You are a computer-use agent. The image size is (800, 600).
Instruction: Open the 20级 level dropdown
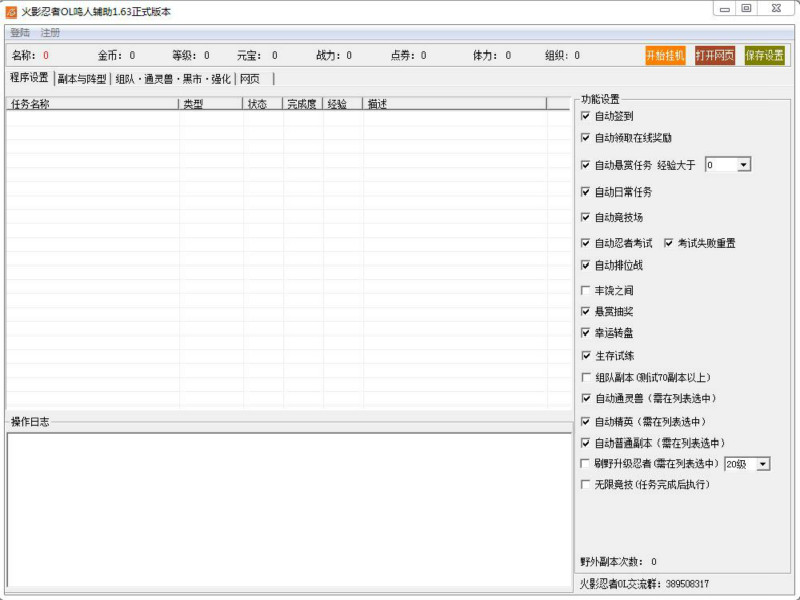coord(763,464)
